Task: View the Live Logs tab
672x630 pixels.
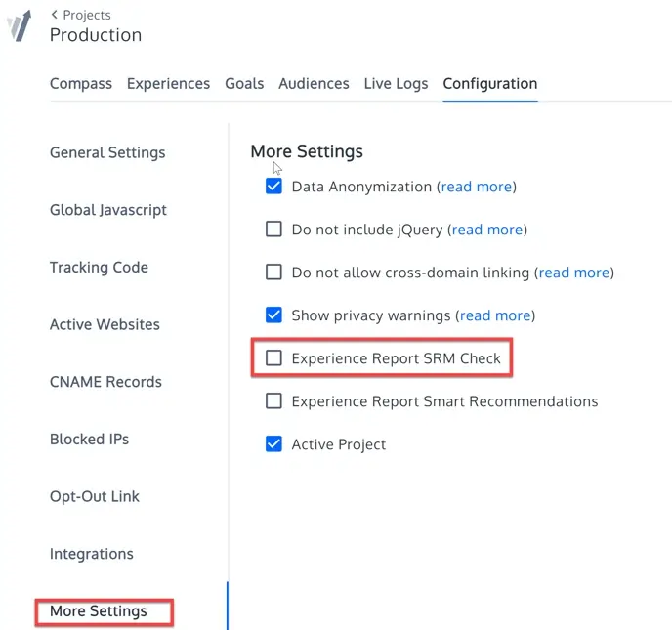Action: [x=396, y=84]
